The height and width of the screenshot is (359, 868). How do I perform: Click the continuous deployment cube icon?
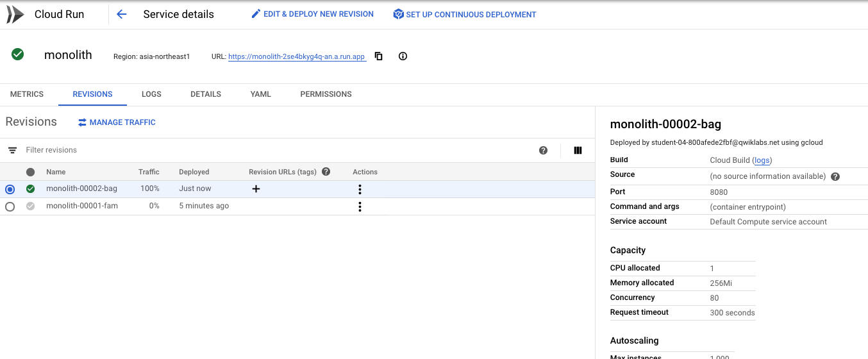coord(398,14)
